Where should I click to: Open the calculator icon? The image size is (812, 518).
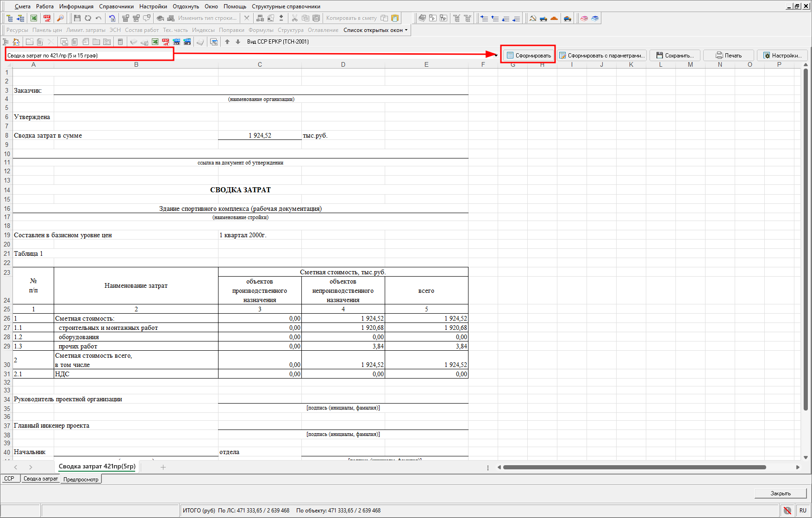point(120,42)
